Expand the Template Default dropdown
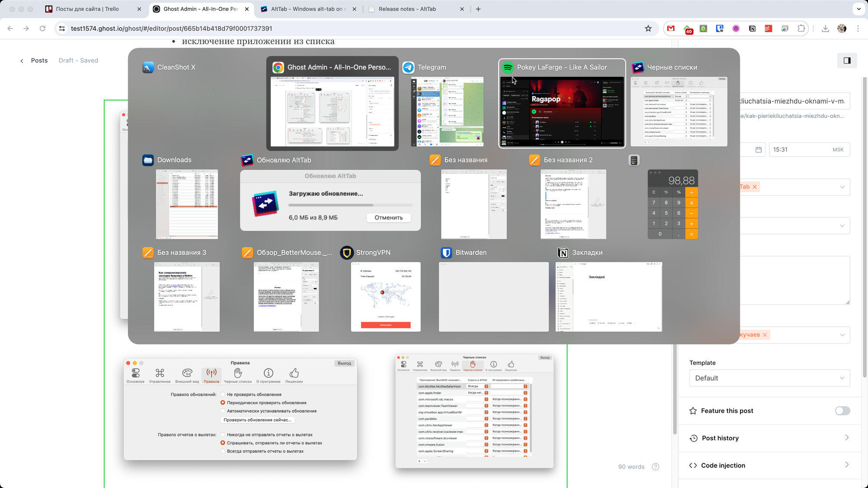 coord(769,378)
